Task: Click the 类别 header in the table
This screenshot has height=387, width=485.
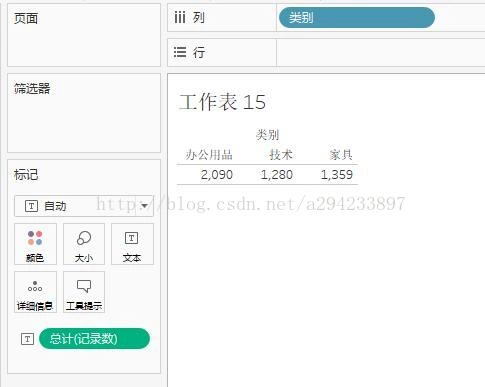Action: coord(267,135)
